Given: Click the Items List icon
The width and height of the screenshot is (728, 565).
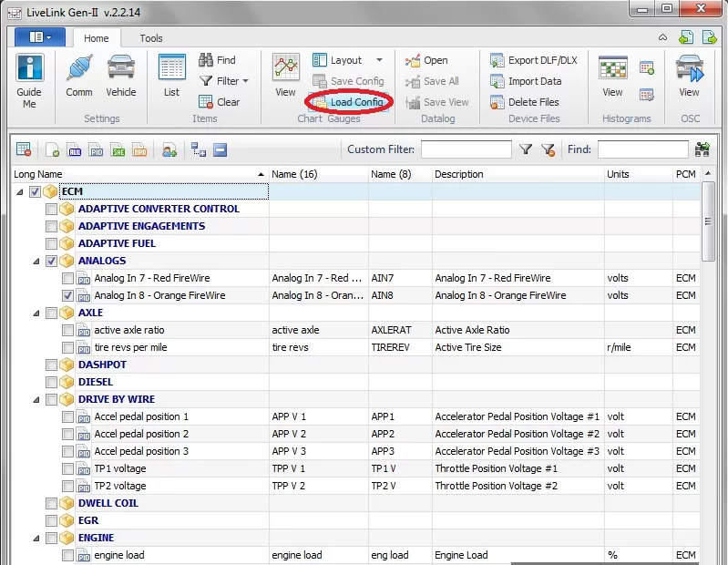Looking at the screenshot, I should 172,67.
